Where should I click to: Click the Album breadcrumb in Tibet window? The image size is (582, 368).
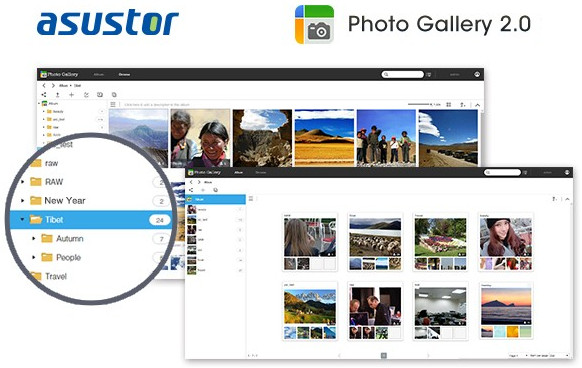(63, 85)
